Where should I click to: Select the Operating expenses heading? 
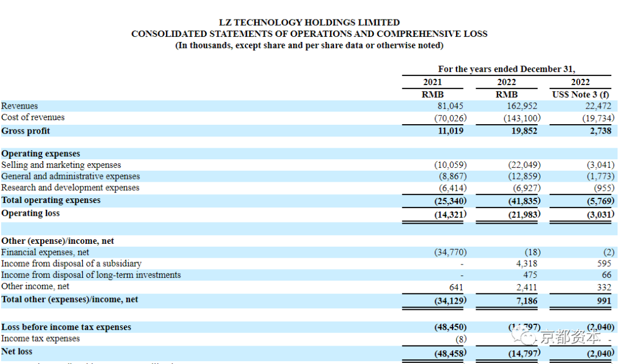click(41, 154)
